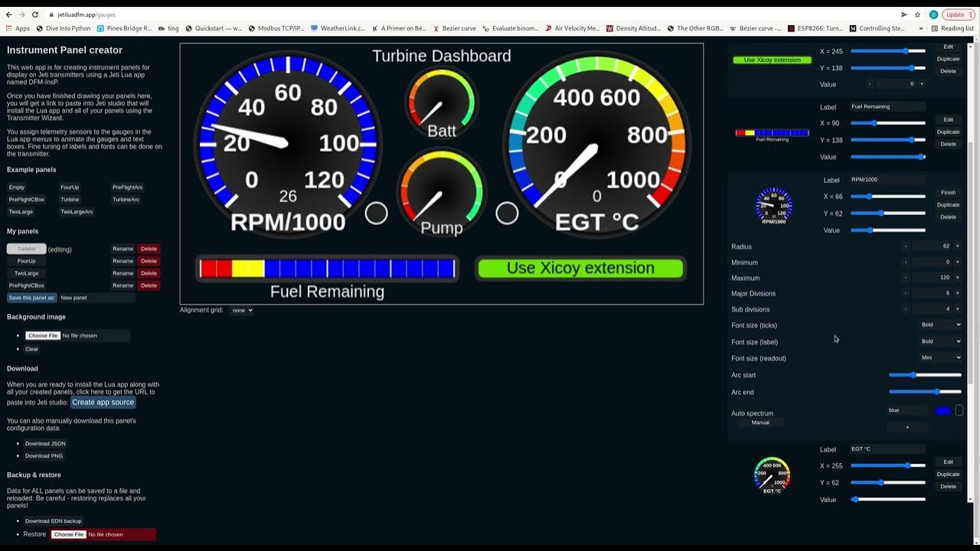Click the RPM/1000 gauge thumbnail in the widget list
980x551 pixels.
[x=773, y=205]
